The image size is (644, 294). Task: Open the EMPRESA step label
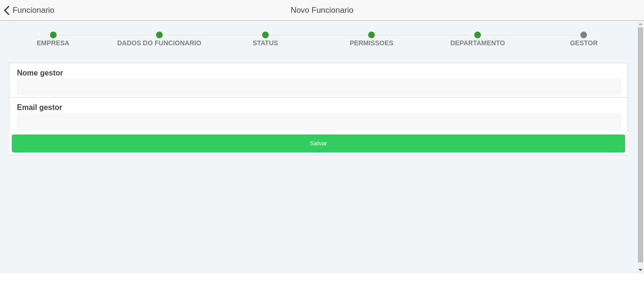pyautogui.click(x=53, y=43)
